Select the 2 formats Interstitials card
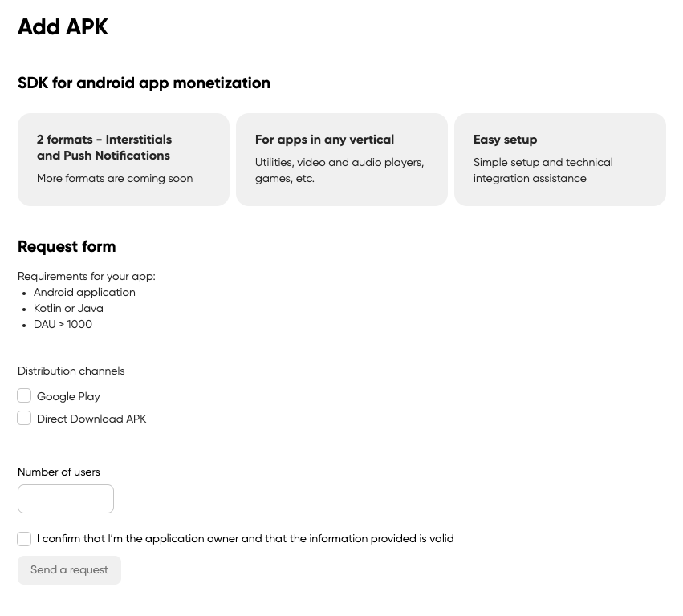The width and height of the screenshot is (683, 616). tap(124, 159)
